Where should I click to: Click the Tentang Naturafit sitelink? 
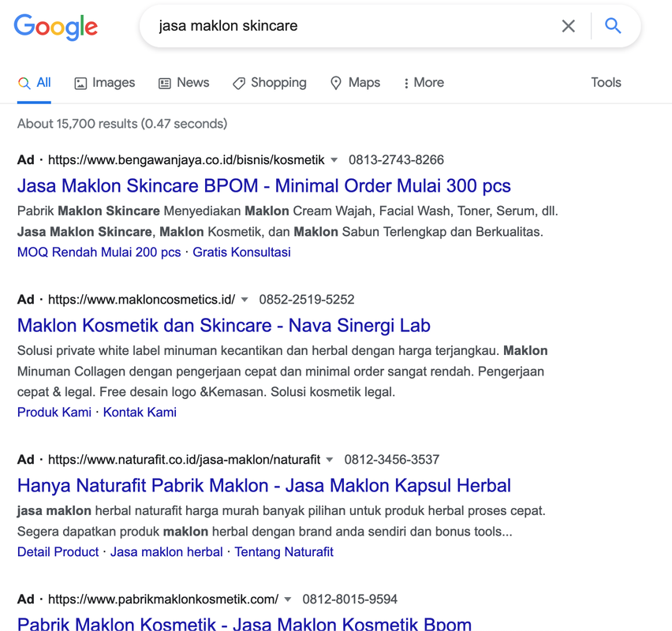point(284,552)
